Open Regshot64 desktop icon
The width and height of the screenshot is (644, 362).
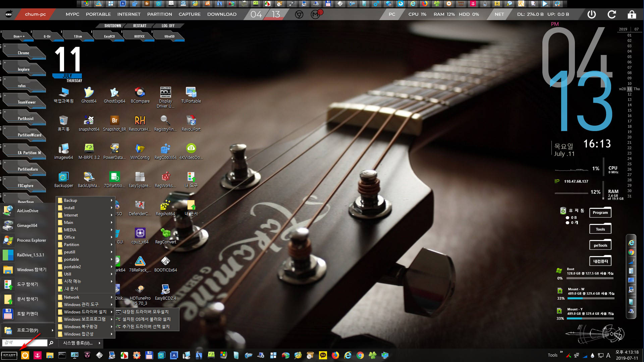165,208
